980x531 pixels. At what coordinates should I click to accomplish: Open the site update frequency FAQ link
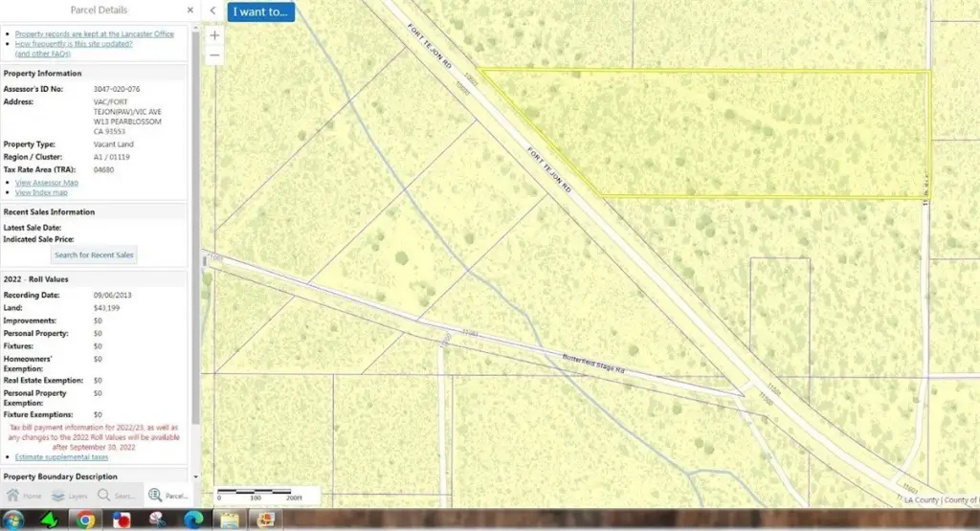[x=74, y=43]
